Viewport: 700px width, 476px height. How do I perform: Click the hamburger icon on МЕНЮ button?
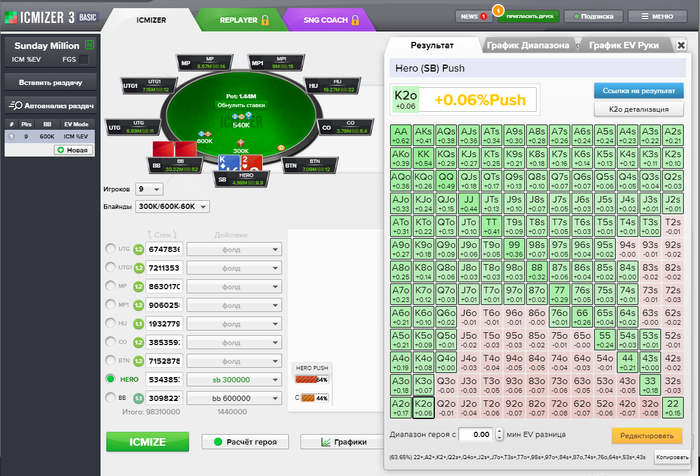pyautogui.click(x=645, y=17)
